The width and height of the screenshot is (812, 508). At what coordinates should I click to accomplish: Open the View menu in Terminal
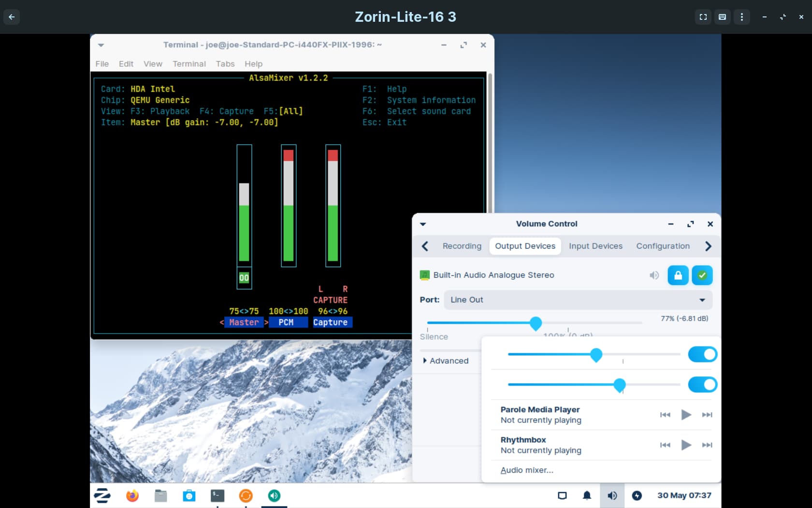tap(153, 64)
